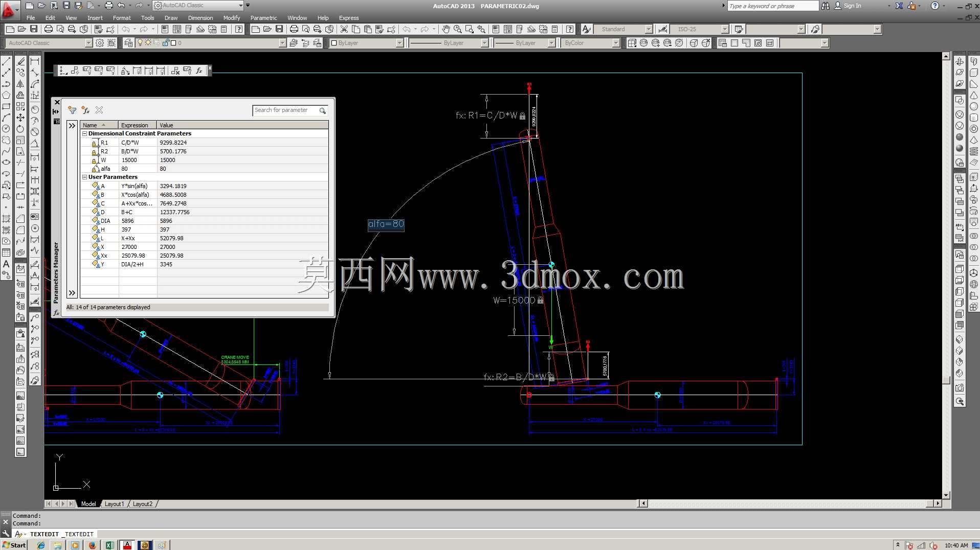Pick the Erase modify tool
This screenshot has height=550, width=980.
click(x=20, y=61)
